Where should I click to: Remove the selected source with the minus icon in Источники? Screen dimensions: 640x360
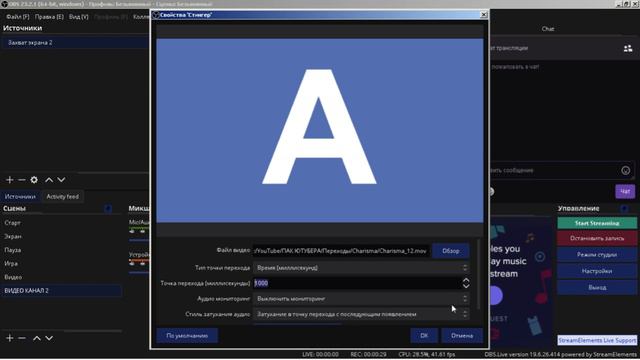pos(22,180)
